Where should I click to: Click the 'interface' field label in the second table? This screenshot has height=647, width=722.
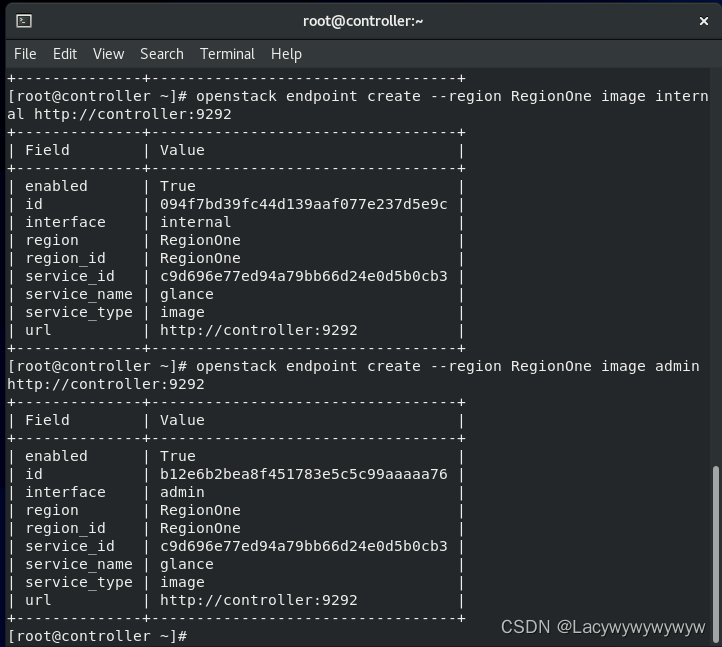point(65,492)
